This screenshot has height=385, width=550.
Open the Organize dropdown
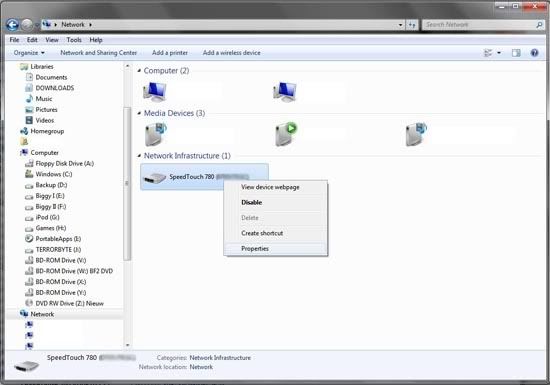coord(29,53)
